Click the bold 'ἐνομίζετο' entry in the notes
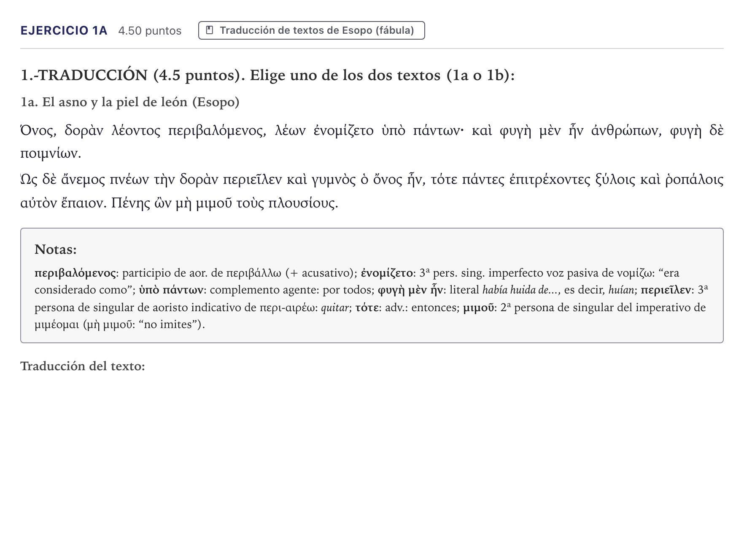The height and width of the screenshot is (560, 744). 387,273
